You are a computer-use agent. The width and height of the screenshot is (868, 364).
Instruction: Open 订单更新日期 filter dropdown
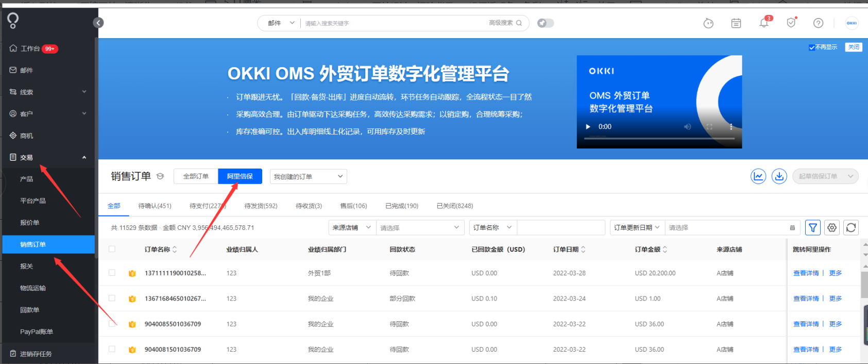click(x=637, y=227)
